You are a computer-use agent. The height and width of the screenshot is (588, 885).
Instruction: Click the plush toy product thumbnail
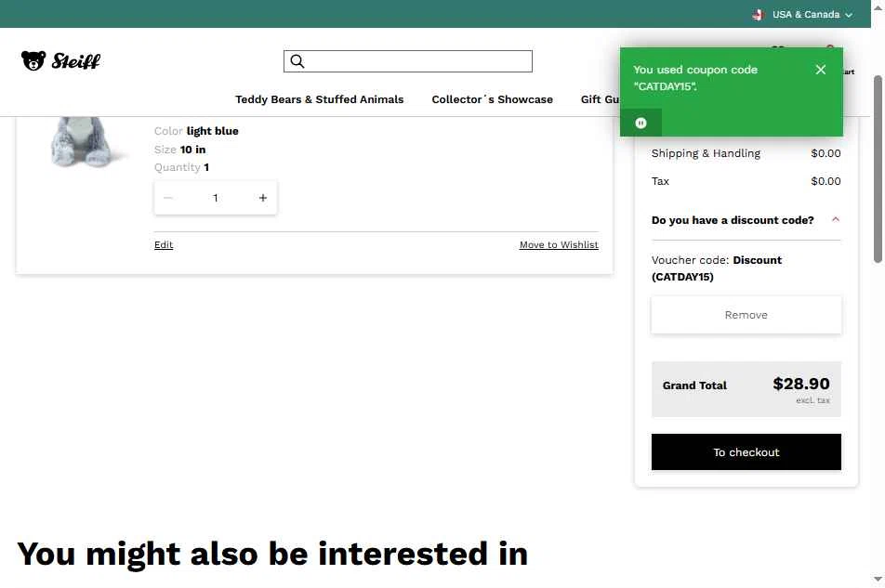click(85, 141)
